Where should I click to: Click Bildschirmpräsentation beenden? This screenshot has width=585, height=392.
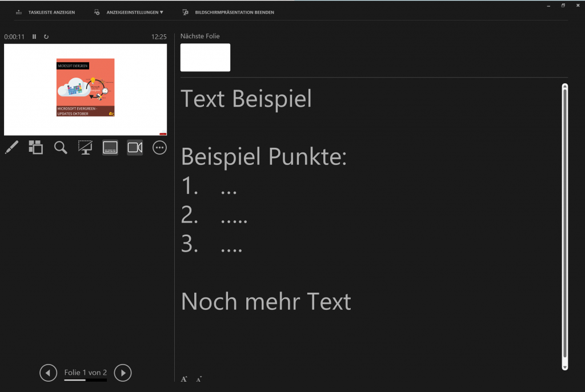click(x=234, y=13)
